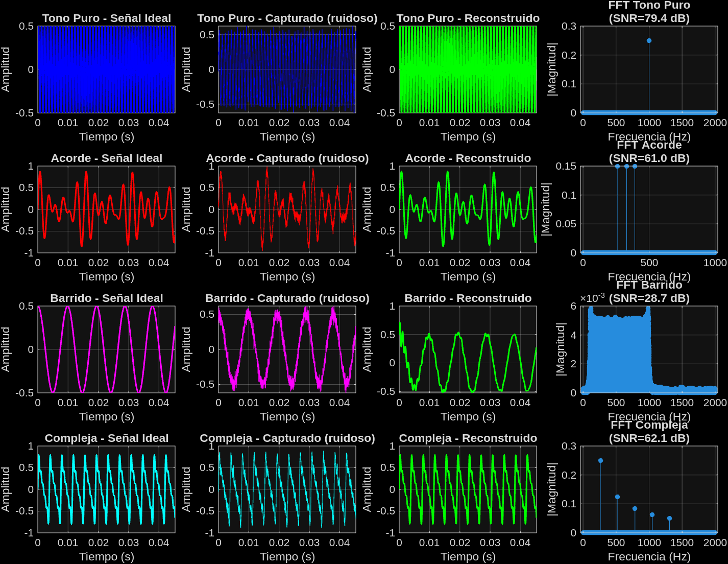This screenshot has width=728, height=564.
Task: Select the Tiempo (s) label under Barrido ideal
Action: click(x=106, y=416)
